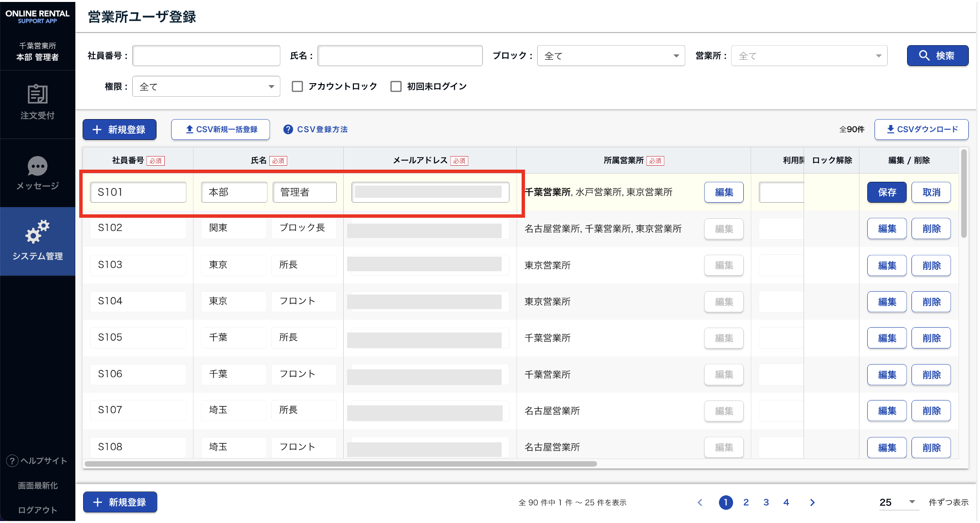Image resolution: width=980 pixels, height=523 pixels.
Task: Go to next page with right chevron
Action: pos(812,502)
